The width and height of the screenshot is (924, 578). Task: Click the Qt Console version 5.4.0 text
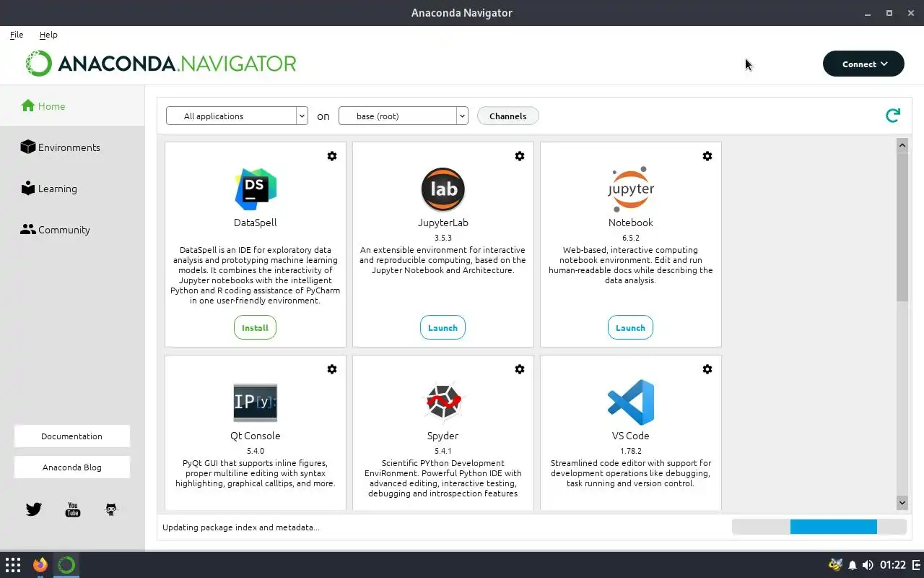pos(256,451)
